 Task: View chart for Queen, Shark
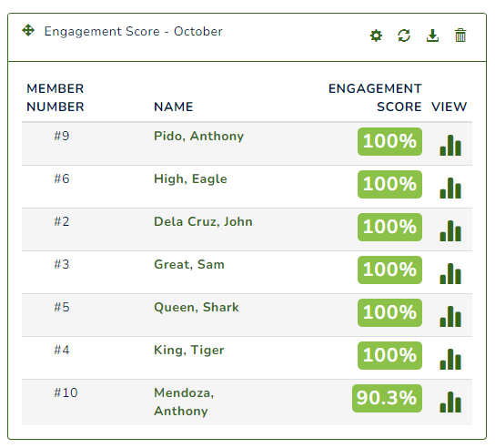(x=450, y=316)
